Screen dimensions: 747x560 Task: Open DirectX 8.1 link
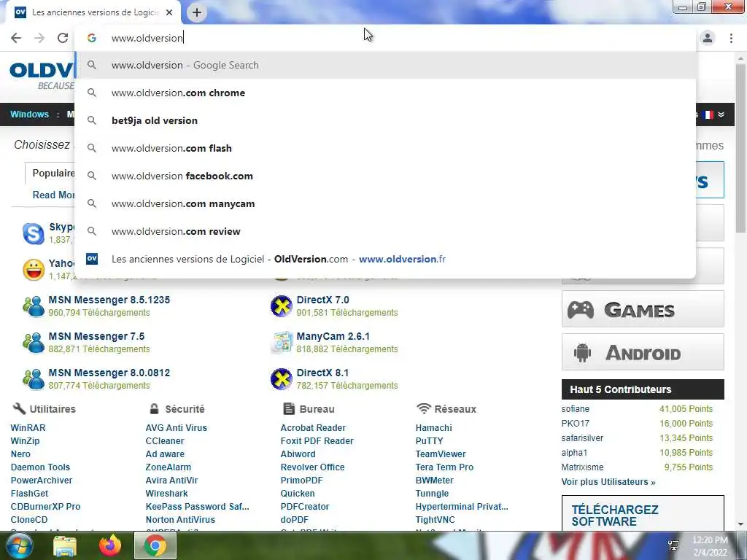(x=322, y=373)
